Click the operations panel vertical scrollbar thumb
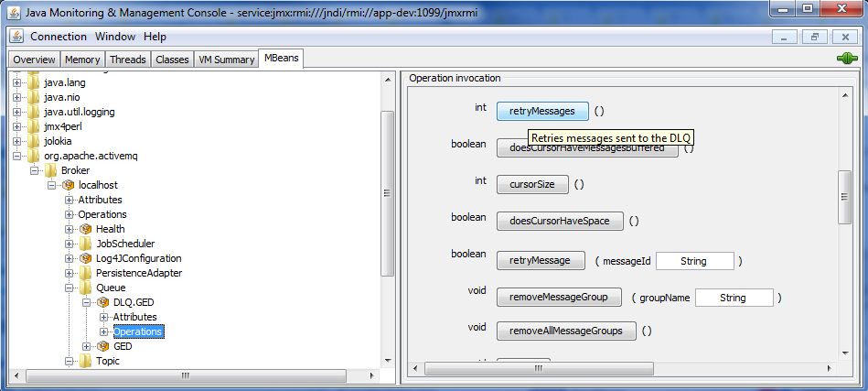This screenshot has height=391, width=868. point(845,197)
